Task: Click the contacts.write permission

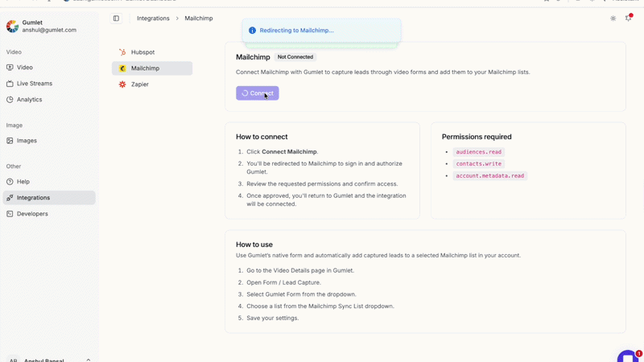Action: 478,164
